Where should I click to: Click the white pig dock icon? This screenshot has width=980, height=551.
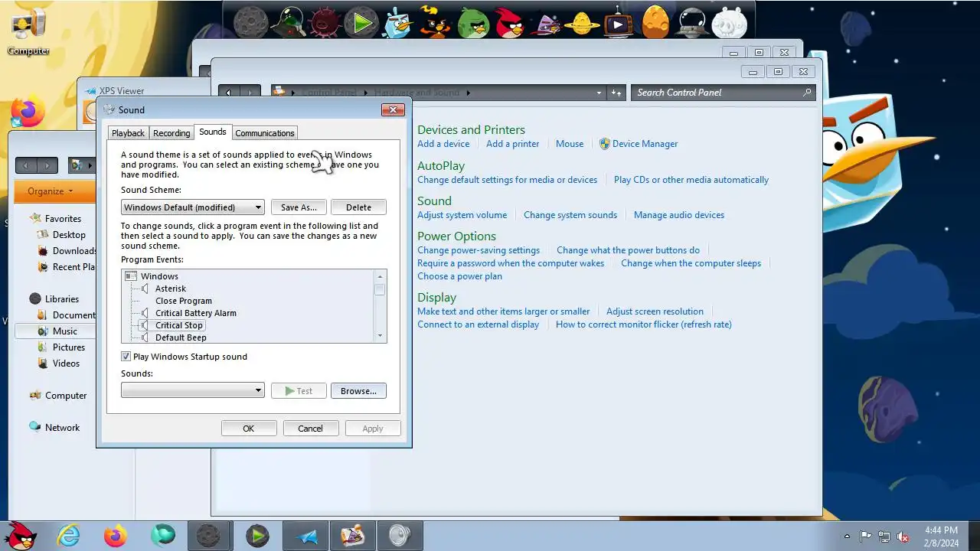tap(729, 22)
